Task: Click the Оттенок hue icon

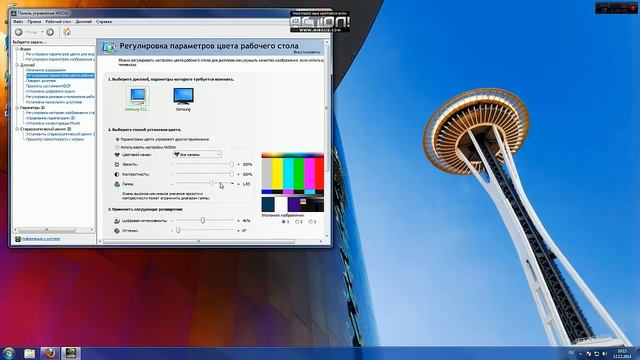Action: point(117,231)
